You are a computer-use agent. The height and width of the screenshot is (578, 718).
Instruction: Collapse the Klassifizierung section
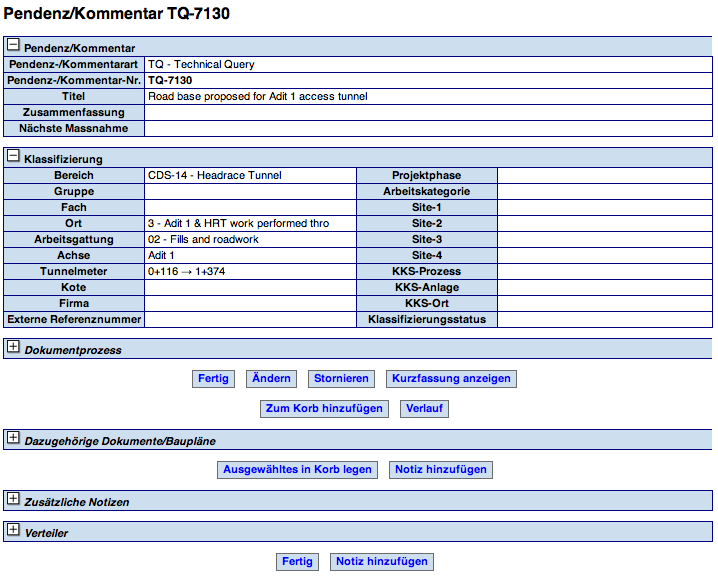point(13,157)
